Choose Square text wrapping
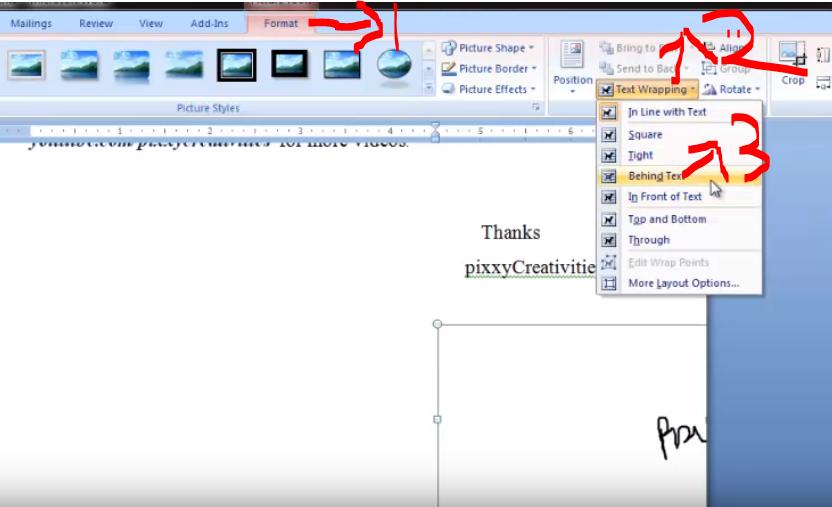This screenshot has width=832, height=507. [680, 135]
